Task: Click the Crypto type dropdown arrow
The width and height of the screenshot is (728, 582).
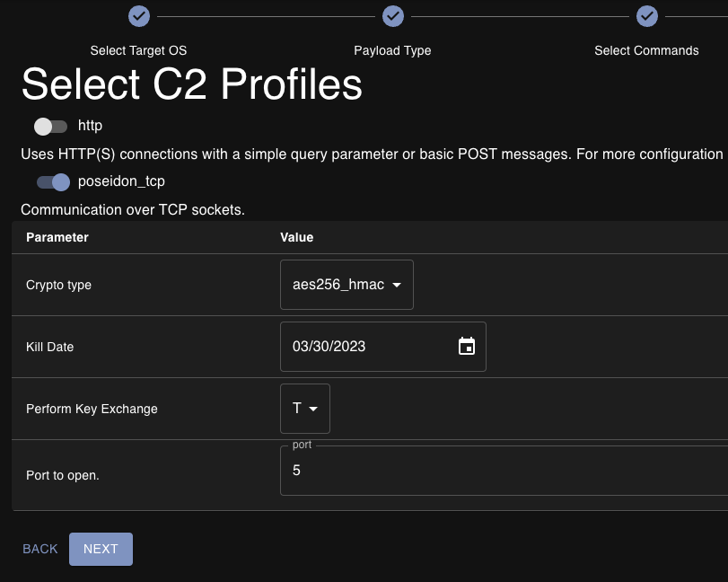Action: 398,284
